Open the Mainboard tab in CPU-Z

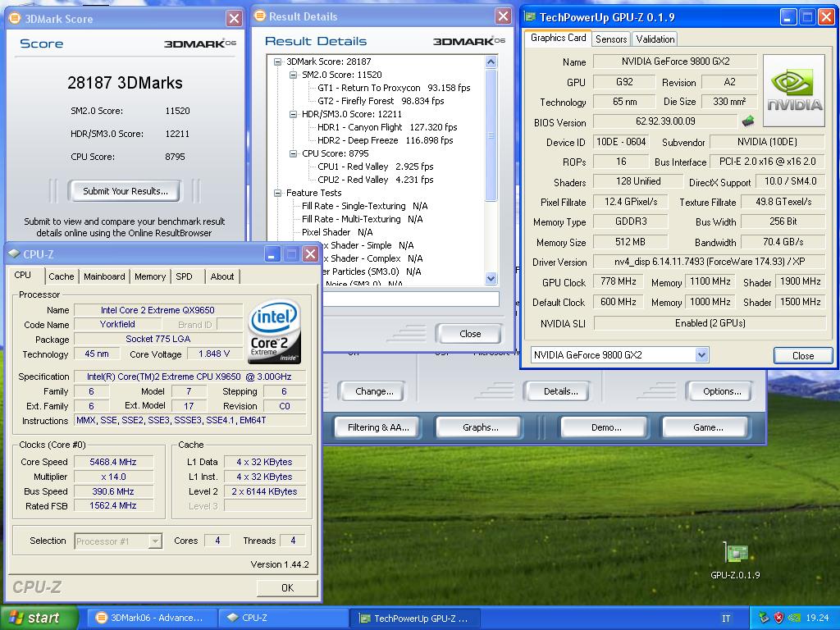pyautogui.click(x=104, y=276)
